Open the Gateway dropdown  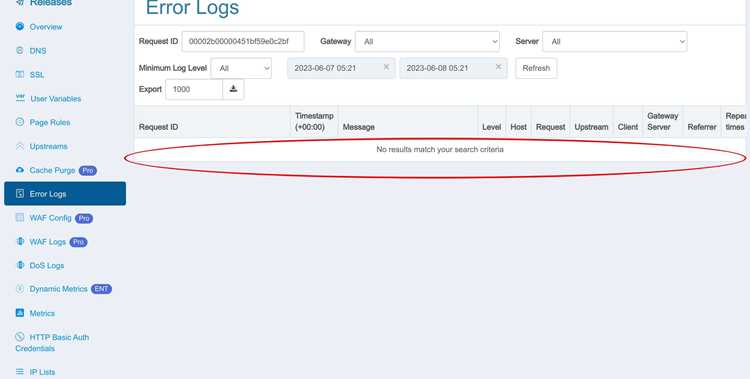(x=427, y=42)
